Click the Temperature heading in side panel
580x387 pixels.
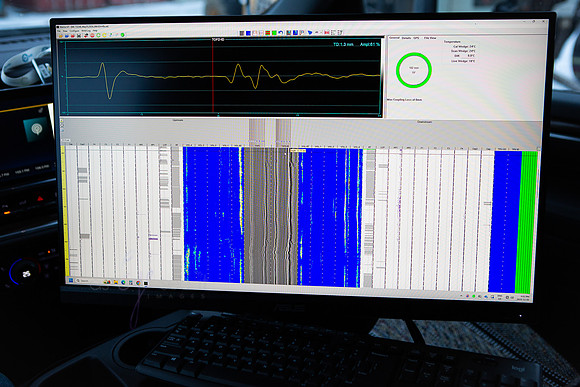pyautogui.click(x=452, y=42)
